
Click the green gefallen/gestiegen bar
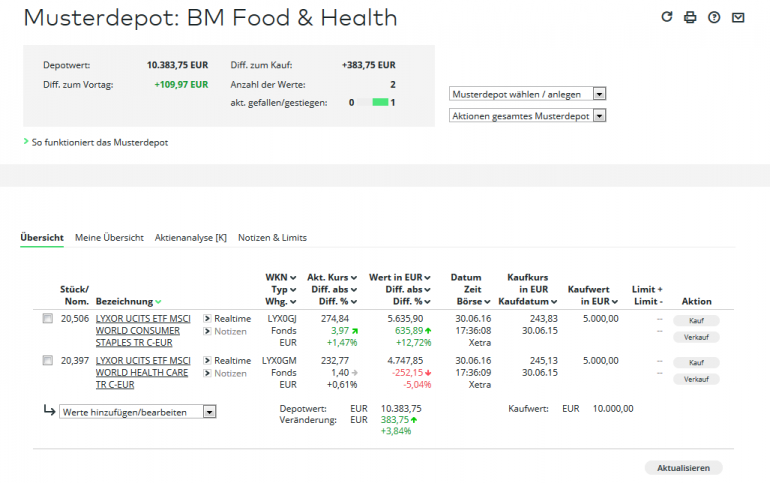pos(380,102)
